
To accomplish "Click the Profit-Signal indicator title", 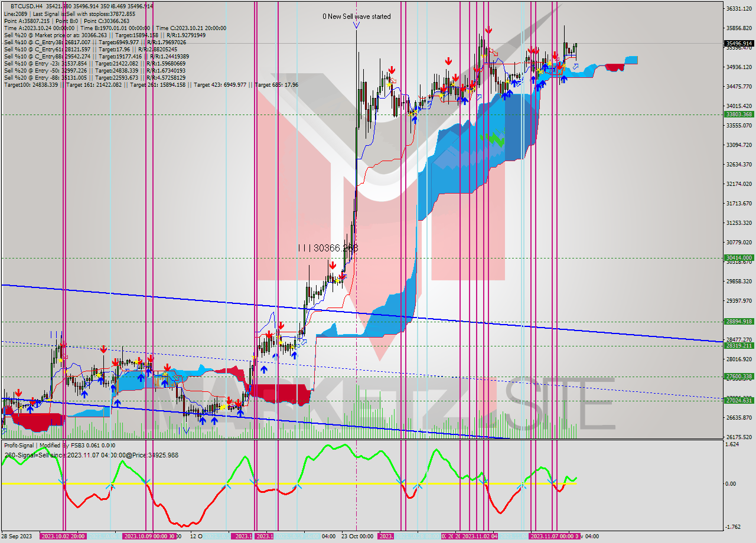I will coord(60,446).
